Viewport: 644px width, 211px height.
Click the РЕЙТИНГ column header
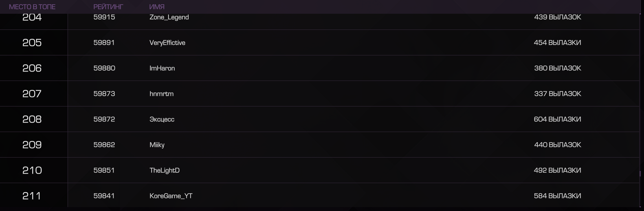(108, 7)
